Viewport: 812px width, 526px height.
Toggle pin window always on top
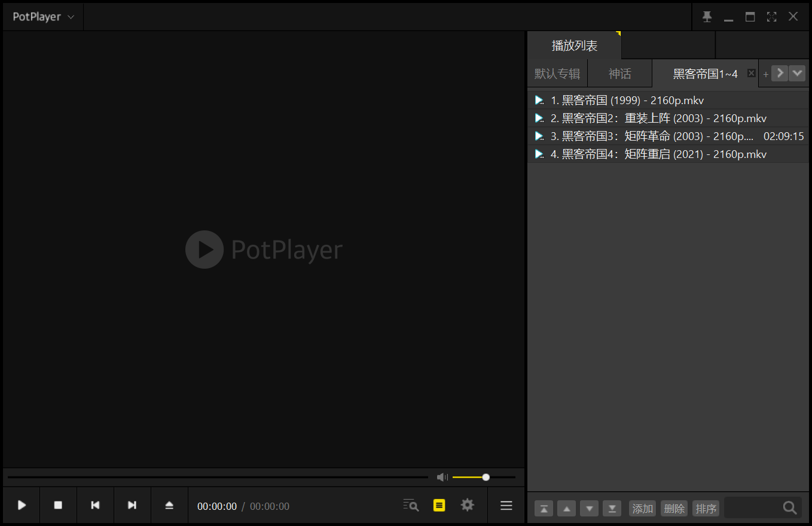pos(707,17)
